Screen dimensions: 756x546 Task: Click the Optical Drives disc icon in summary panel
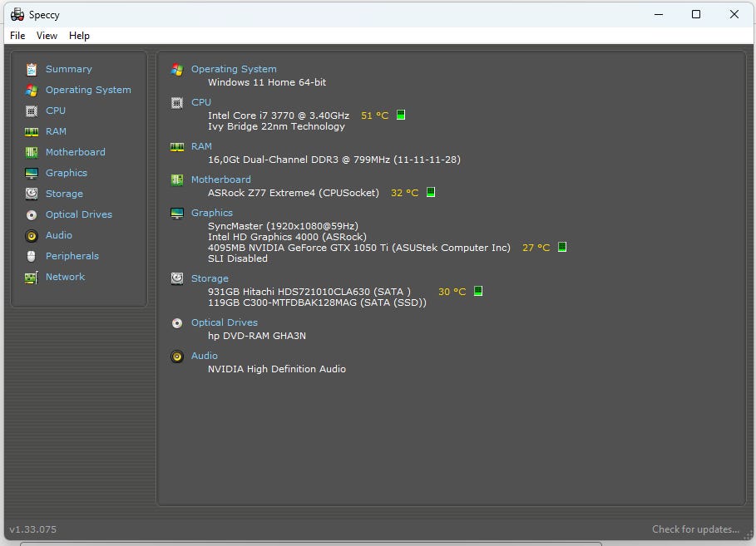pos(177,323)
